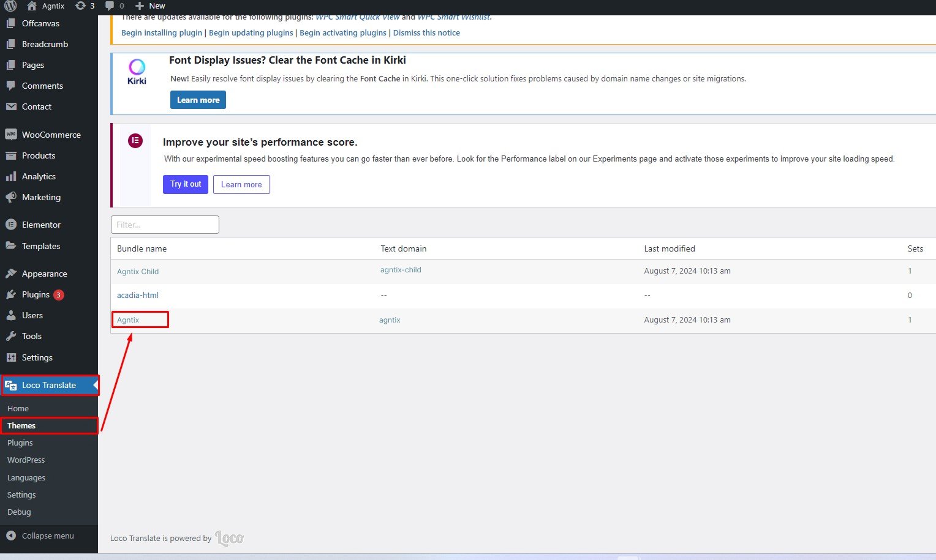
Task: Open the acadia-html bundle link
Action: [x=138, y=295]
